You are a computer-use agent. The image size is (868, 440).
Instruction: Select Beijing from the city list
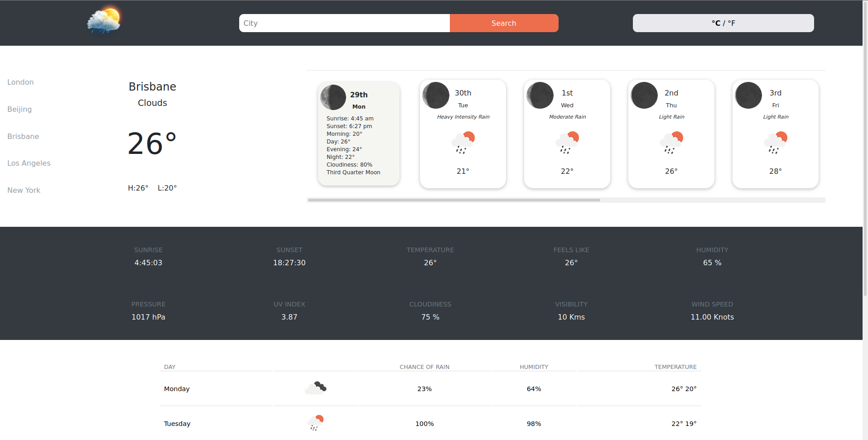[x=19, y=109]
